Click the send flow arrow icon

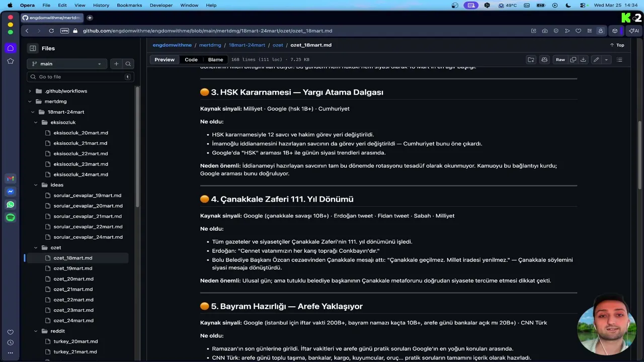(x=567, y=31)
